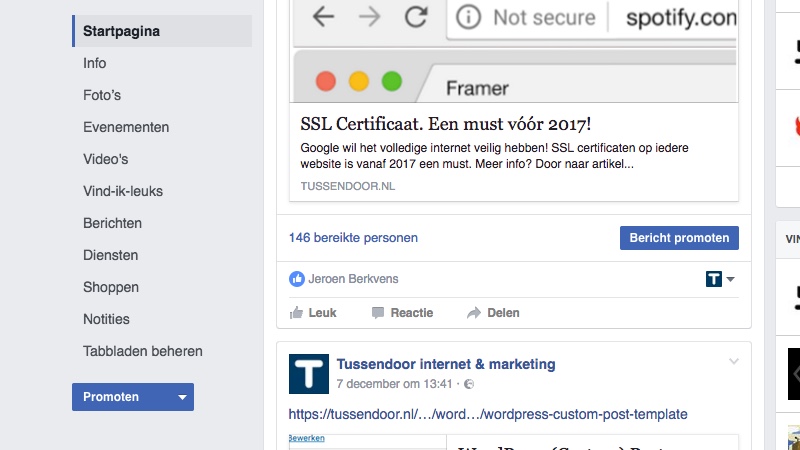This screenshot has height=450, width=800.
Task: Open Shoppen in the sidebar
Action: click(111, 287)
